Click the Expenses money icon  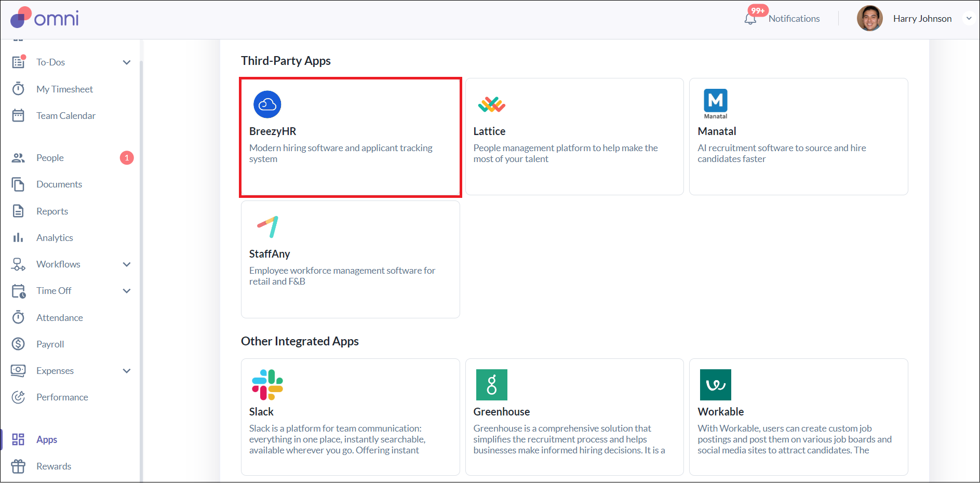pos(18,370)
